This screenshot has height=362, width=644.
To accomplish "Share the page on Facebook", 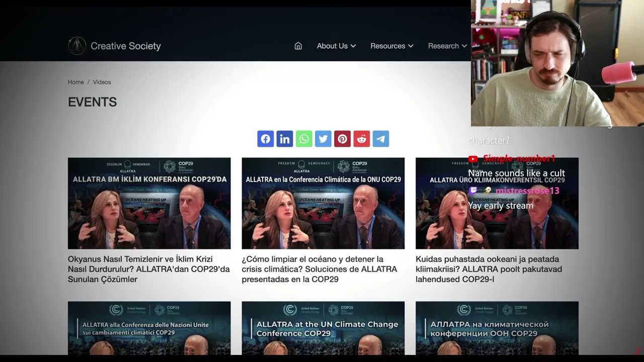I will tap(266, 139).
